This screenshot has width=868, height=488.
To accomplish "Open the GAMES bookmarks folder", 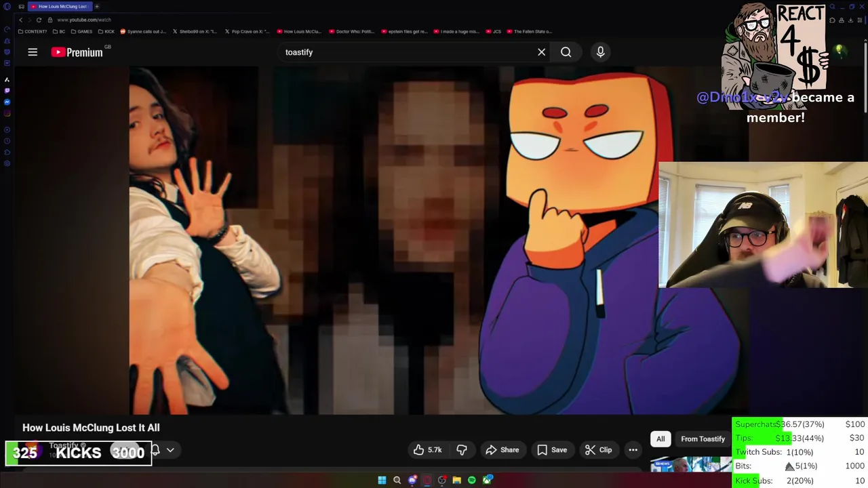I will tap(81, 31).
